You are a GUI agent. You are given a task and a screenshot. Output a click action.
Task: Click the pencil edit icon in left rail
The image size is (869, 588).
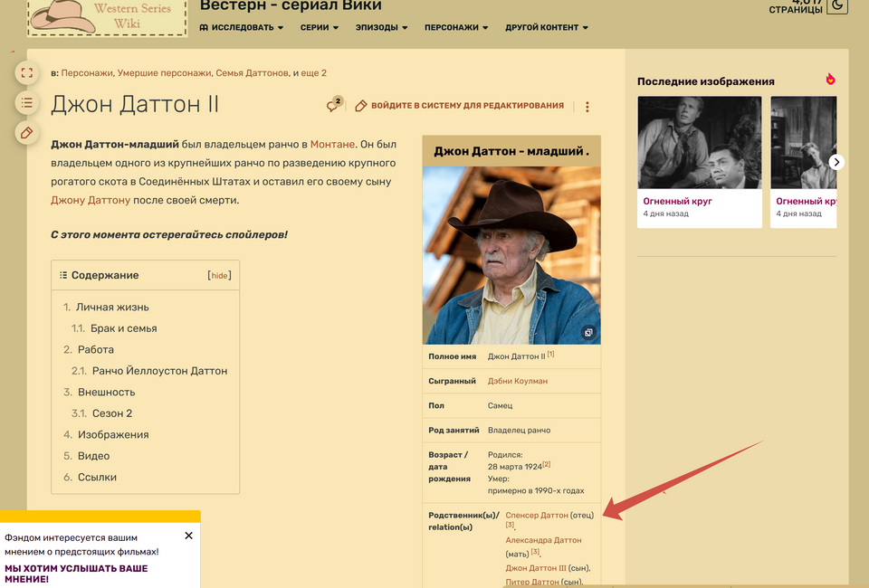[26, 133]
